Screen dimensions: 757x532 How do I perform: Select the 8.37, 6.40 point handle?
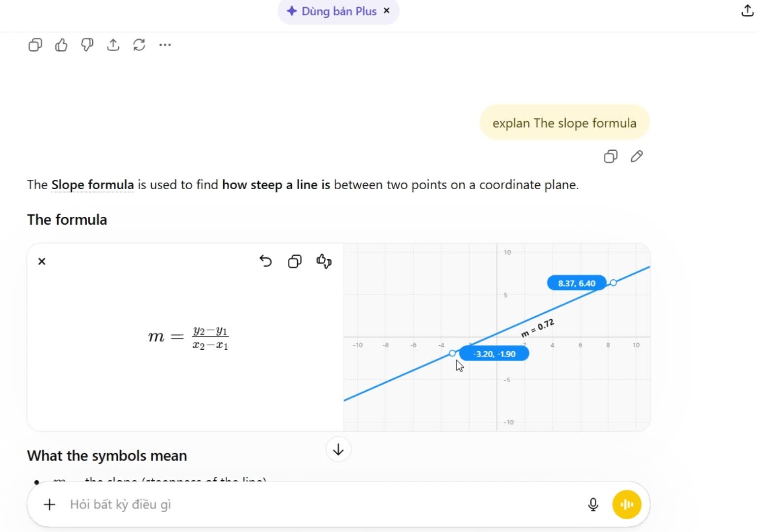[x=613, y=283]
